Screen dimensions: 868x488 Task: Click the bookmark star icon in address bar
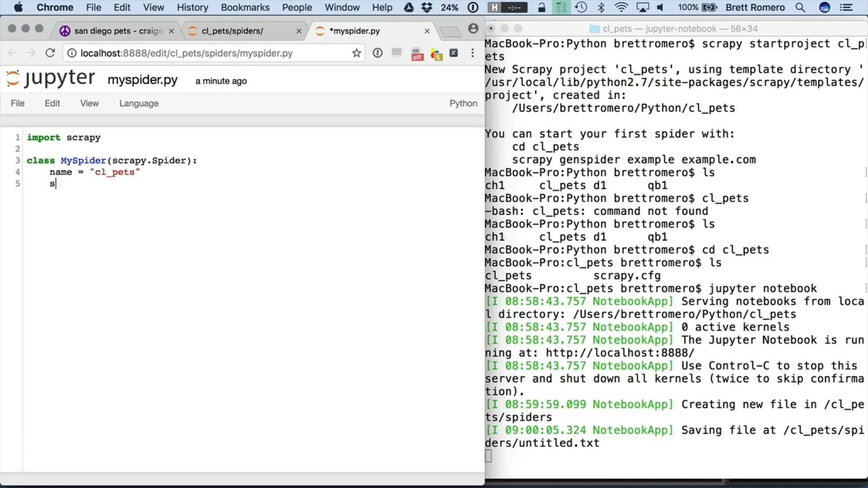coord(356,53)
